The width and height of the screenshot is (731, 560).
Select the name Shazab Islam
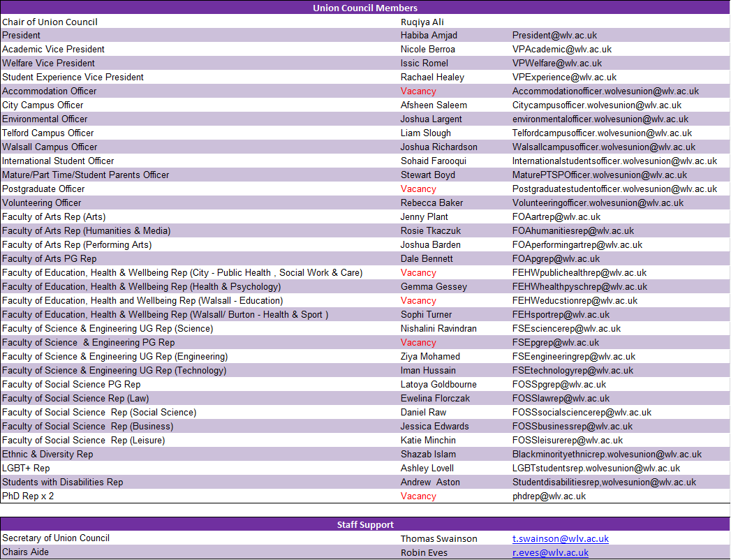click(x=428, y=455)
